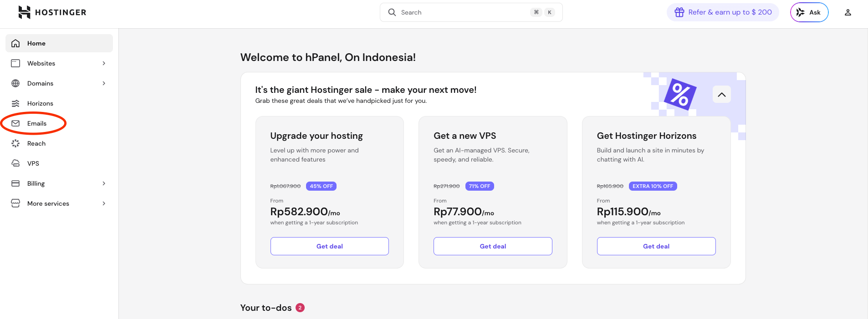868x319 pixels.
Task: Get deal for Hostinger Horizons
Action: pyautogui.click(x=656, y=246)
